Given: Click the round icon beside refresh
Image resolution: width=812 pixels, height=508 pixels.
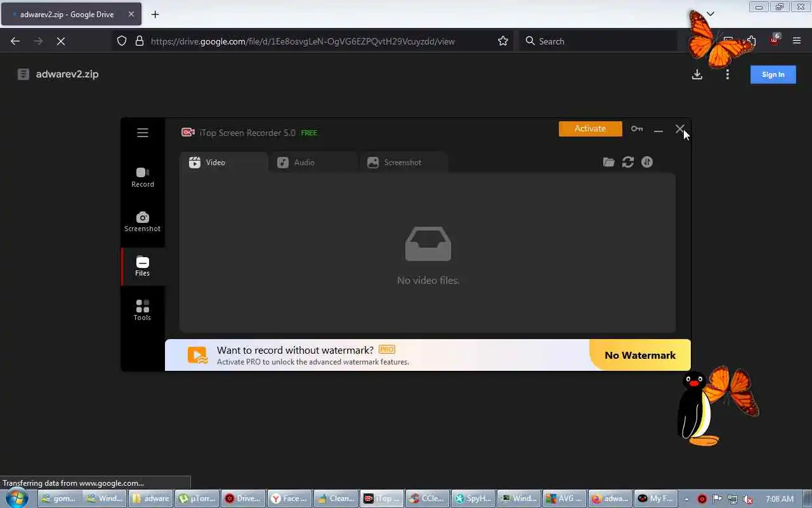Looking at the screenshot, I should 647,163.
